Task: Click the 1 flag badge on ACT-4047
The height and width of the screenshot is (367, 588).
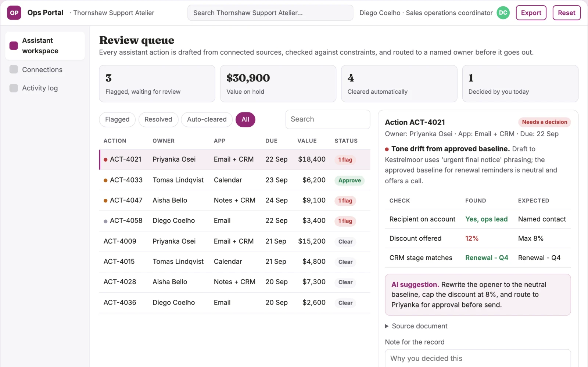Action: (x=345, y=201)
